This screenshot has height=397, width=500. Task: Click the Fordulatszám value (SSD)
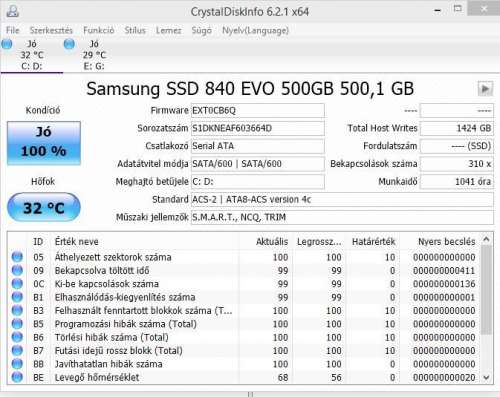pos(457,146)
